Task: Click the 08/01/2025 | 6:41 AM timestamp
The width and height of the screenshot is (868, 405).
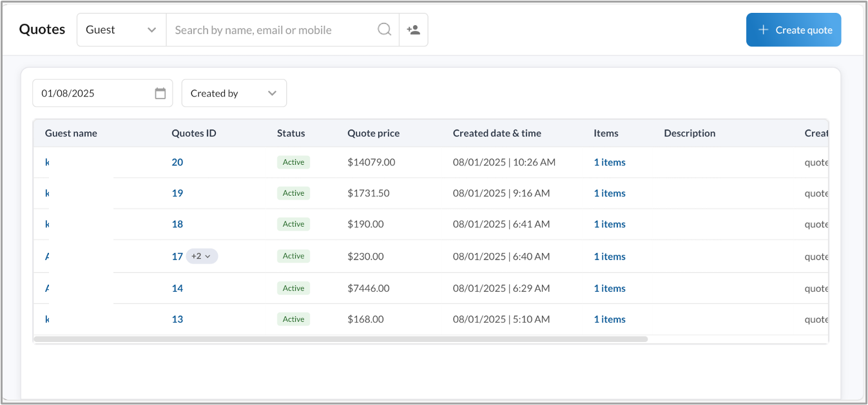Action: (501, 224)
